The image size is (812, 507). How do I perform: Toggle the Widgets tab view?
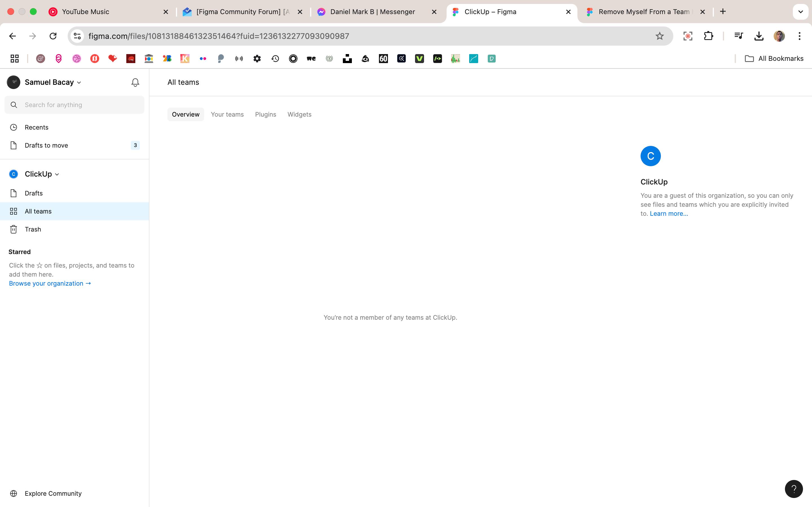[299, 114]
